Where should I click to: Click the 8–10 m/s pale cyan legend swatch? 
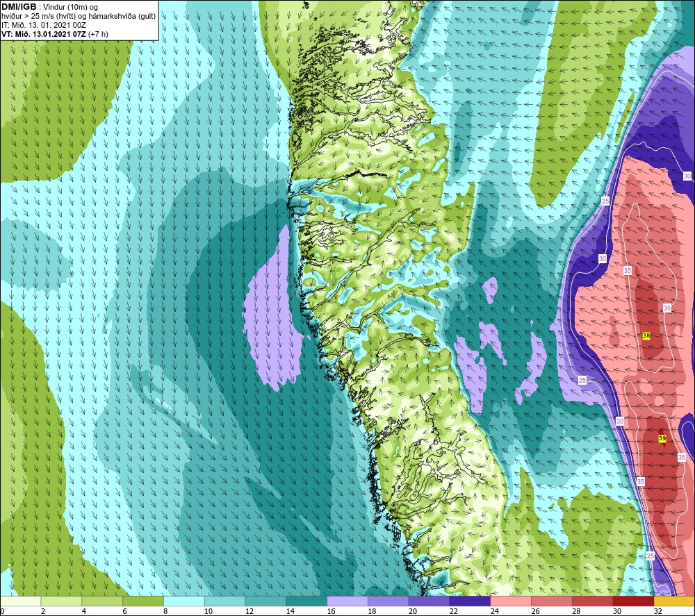pyautogui.click(x=184, y=601)
